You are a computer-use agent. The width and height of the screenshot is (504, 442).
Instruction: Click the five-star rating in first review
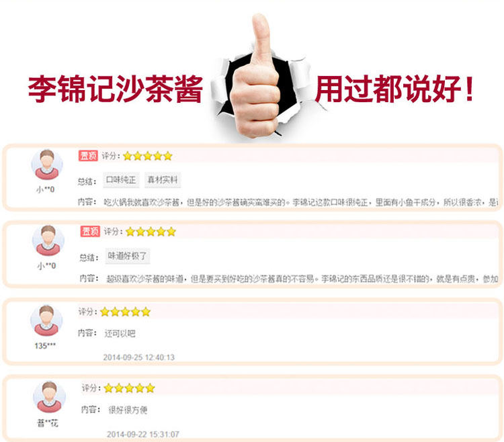coord(148,156)
